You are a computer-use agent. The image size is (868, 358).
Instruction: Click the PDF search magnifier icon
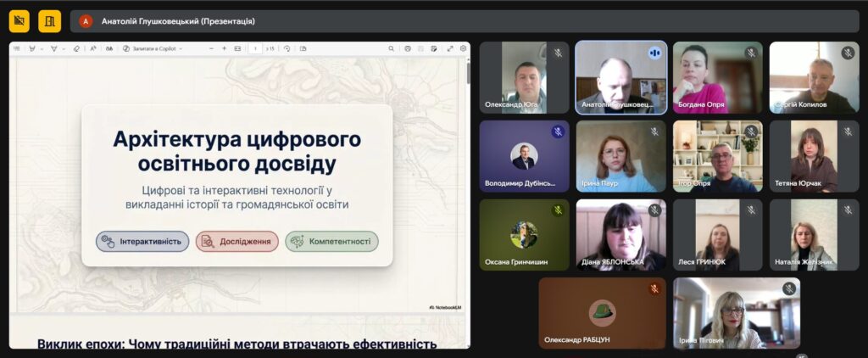click(x=393, y=49)
